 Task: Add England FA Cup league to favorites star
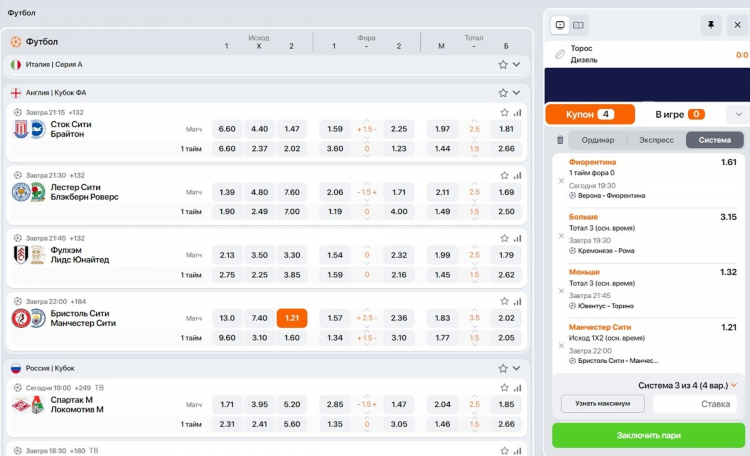click(503, 93)
